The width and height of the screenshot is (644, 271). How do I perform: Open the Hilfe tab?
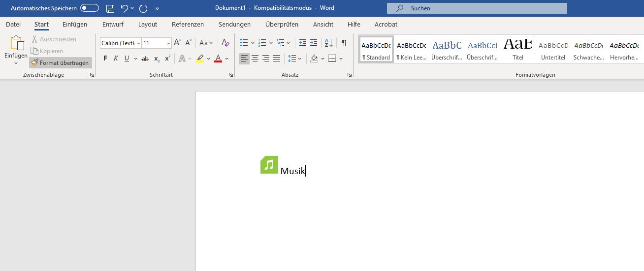354,24
